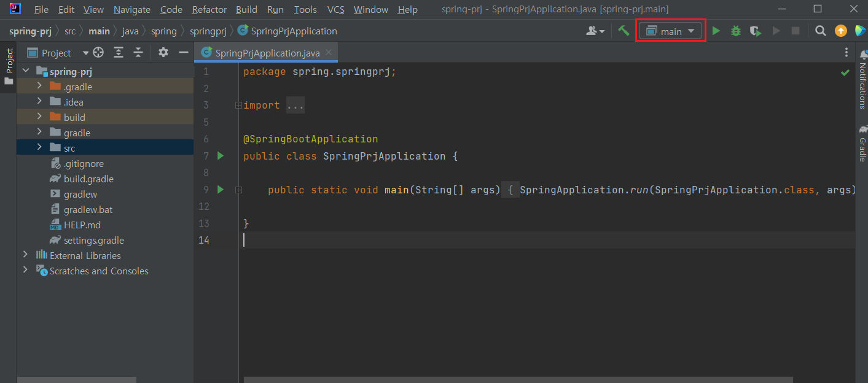Open the Help menu

407,10
